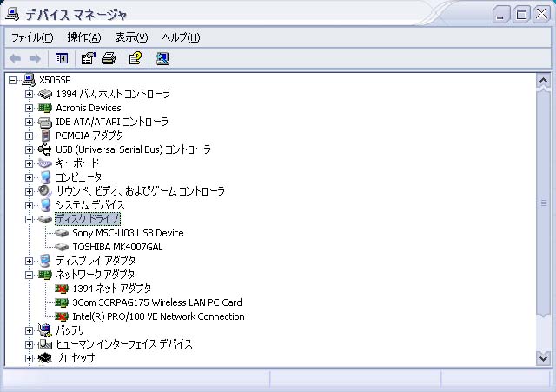Click the 3Com Wireless LAN PC Card icon
The width and height of the screenshot is (556, 392).
click(62, 302)
